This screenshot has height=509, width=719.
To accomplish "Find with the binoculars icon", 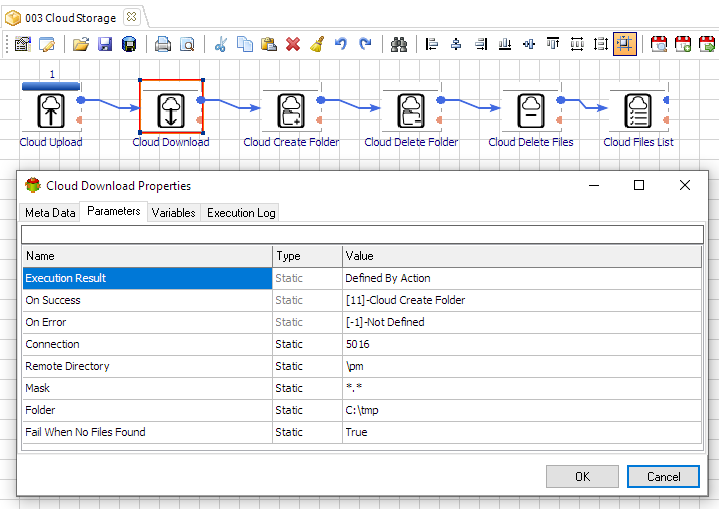I will [399, 44].
